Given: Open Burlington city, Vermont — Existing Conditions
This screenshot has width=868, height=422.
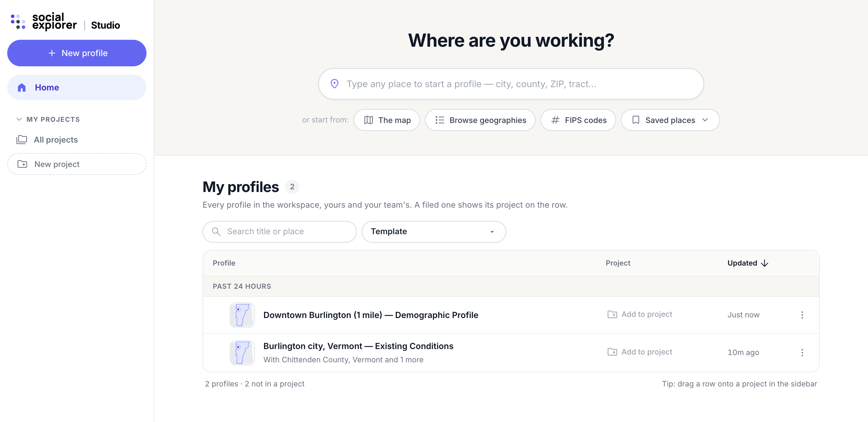Looking at the screenshot, I should click(358, 346).
